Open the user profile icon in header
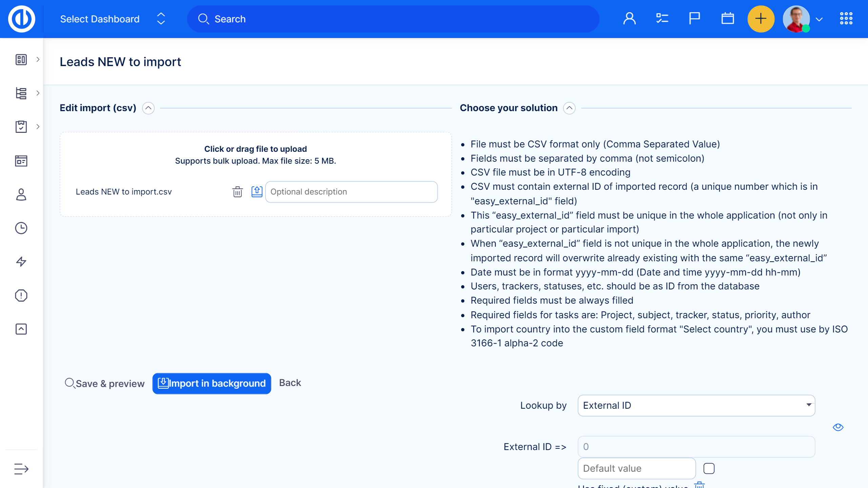Viewport: 868px width, 488px height. tap(629, 19)
